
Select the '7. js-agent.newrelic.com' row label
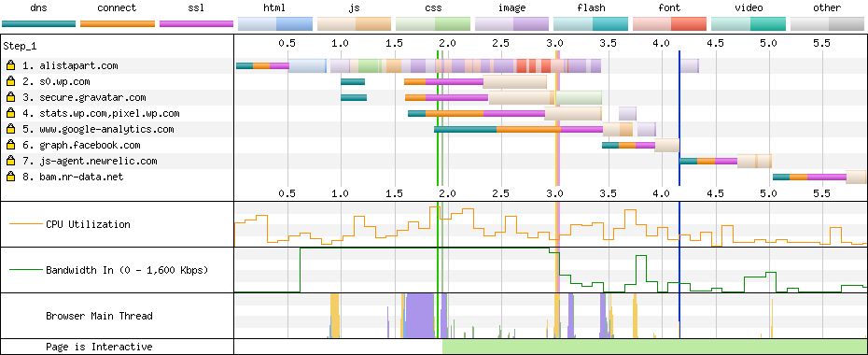(90, 162)
